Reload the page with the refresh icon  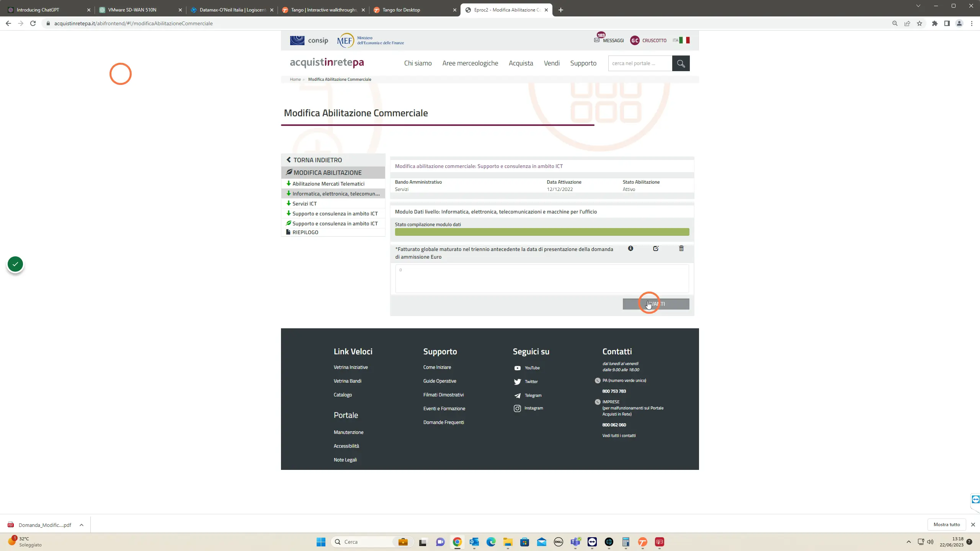pos(33,23)
